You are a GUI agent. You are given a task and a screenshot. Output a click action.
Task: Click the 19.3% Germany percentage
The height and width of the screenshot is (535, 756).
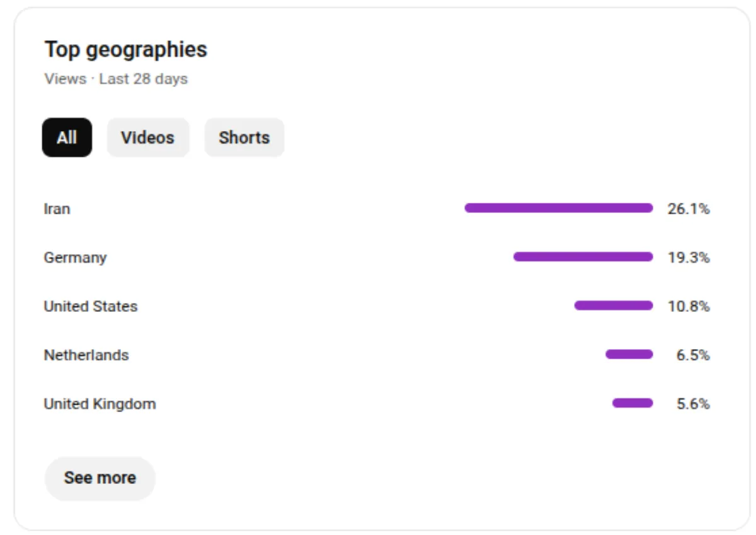click(x=688, y=257)
